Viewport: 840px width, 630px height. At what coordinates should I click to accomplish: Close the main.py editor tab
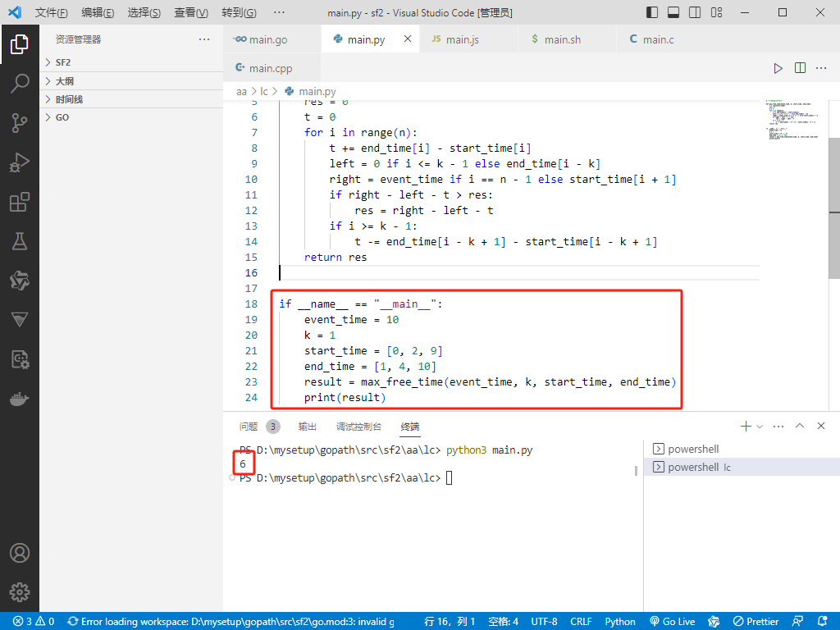pos(408,39)
